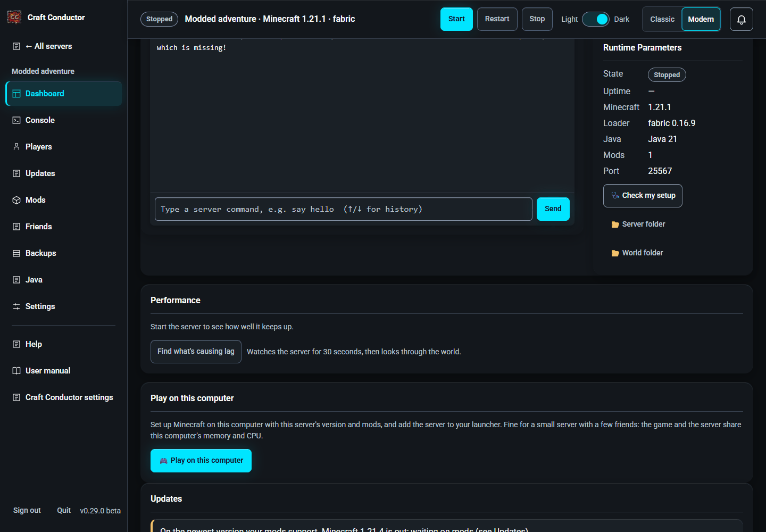Start the server

click(x=456, y=19)
